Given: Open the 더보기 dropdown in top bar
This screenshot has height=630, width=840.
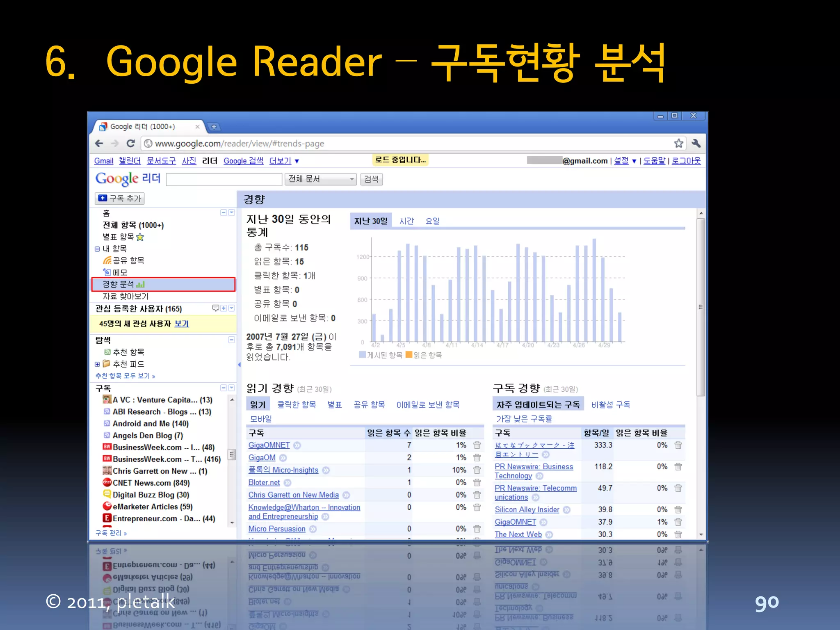Looking at the screenshot, I should click(x=284, y=161).
